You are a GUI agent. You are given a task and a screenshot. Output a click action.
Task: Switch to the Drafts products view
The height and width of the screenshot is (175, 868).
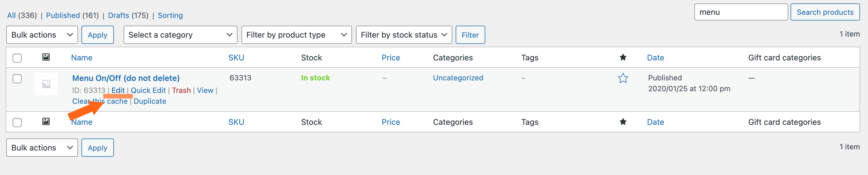tap(118, 15)
